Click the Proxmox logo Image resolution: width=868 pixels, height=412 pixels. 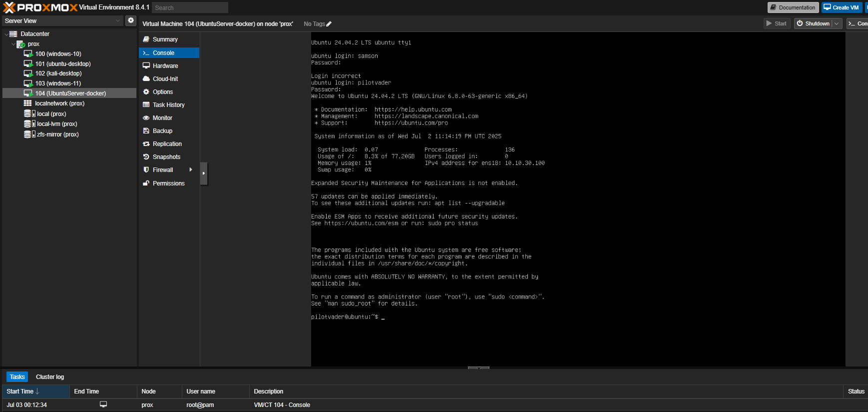(x=40, y=7)
